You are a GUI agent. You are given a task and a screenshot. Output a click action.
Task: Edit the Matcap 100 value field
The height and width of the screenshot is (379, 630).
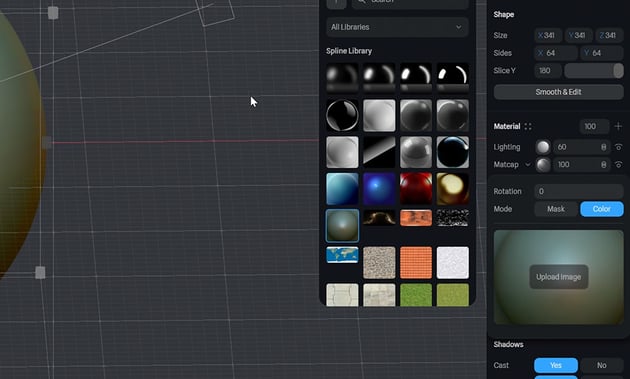coord(581,165)
